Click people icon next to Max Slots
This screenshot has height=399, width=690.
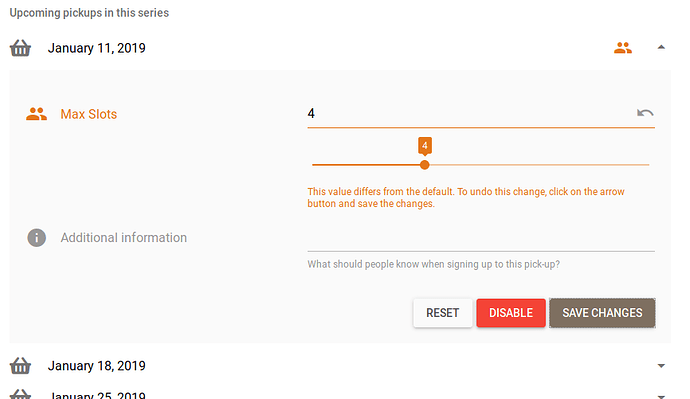37,114
